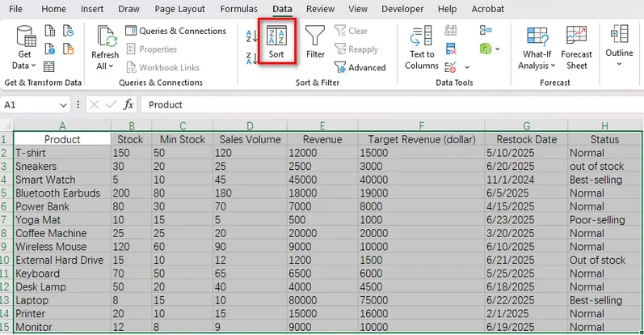This screenshot has width=644, height=335.
Task: Select column D header
Action: click(x=250, y=125)
